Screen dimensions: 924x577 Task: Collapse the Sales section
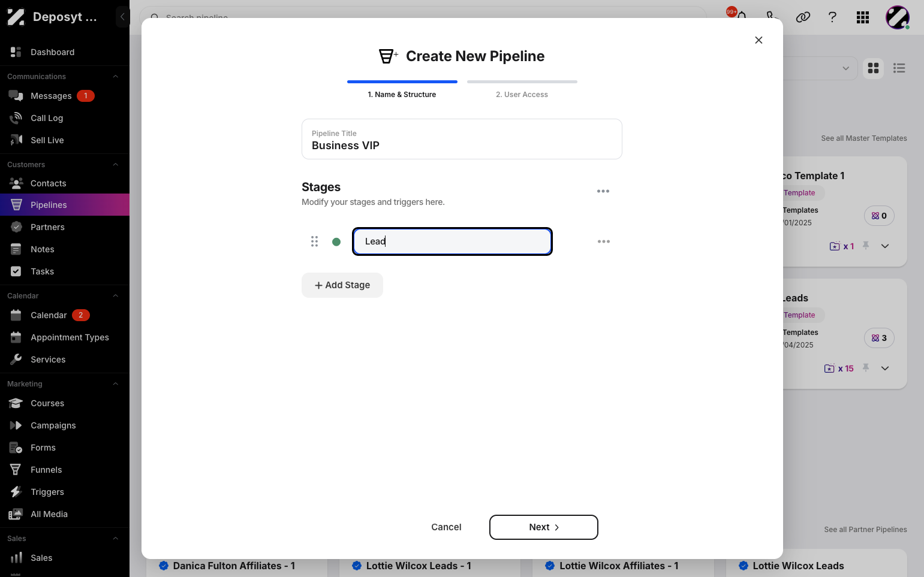(116, 539)
